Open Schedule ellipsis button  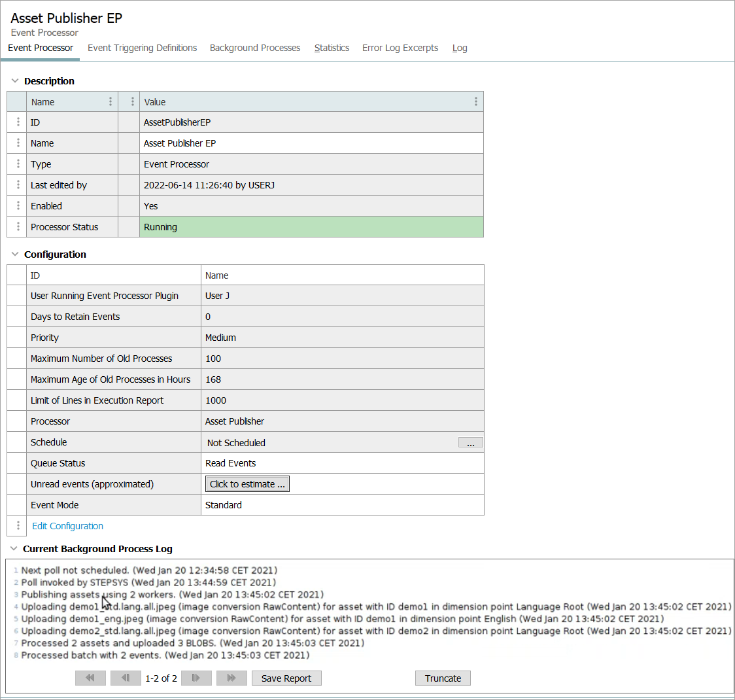click(x=470, y=443)
